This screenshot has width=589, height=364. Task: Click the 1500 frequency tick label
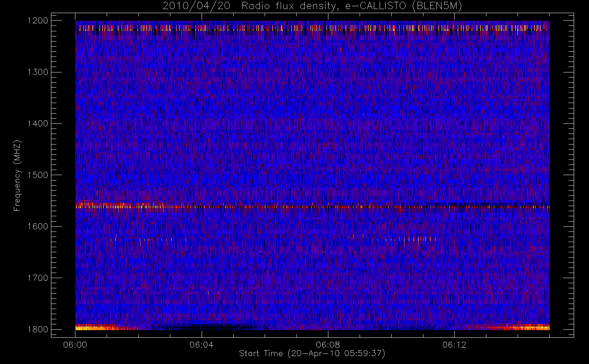coord(38,175)
